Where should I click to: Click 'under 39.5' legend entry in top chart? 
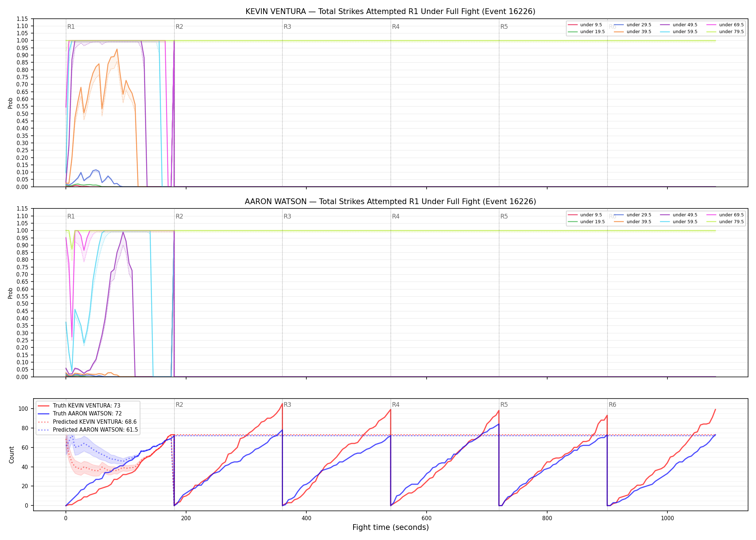633,32
